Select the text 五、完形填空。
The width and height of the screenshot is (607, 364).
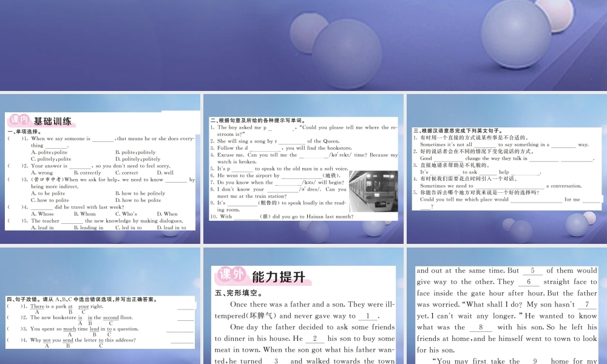tap(239, 293)
